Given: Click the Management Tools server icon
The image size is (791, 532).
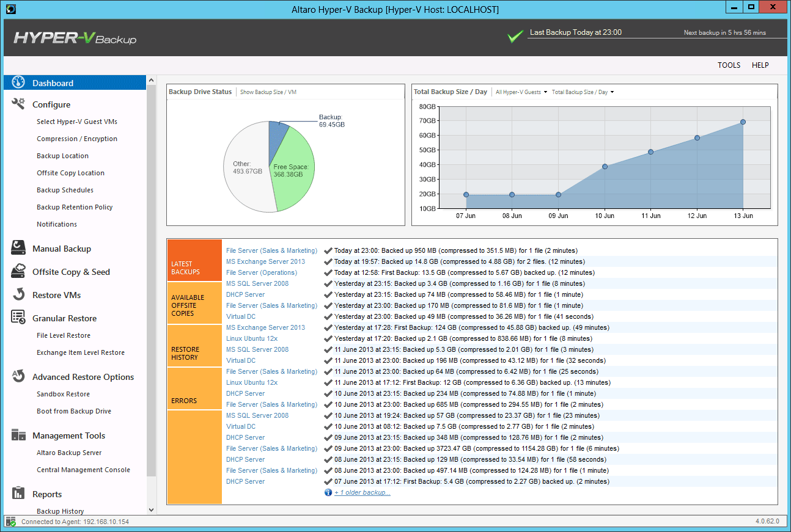Looking at the screenshot, I should (18, 435).
